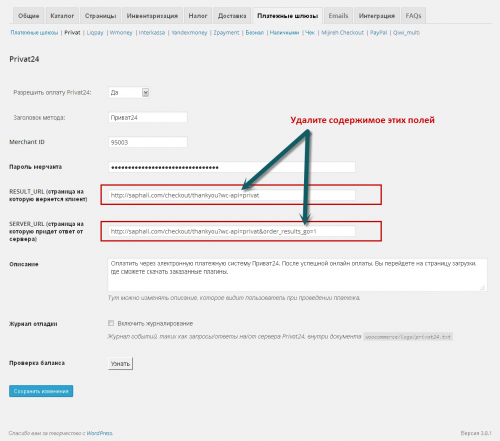Go to the Emails tab

[x=338, y=16]
